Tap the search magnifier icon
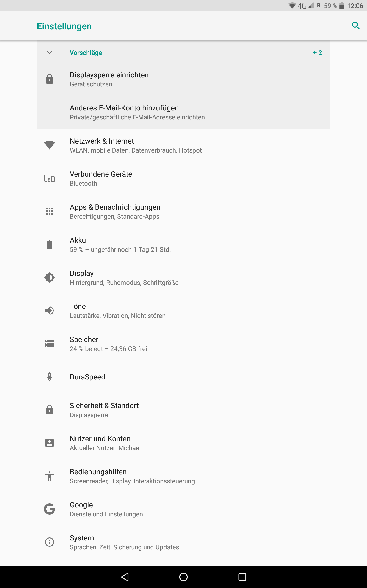 click(356, 25)
